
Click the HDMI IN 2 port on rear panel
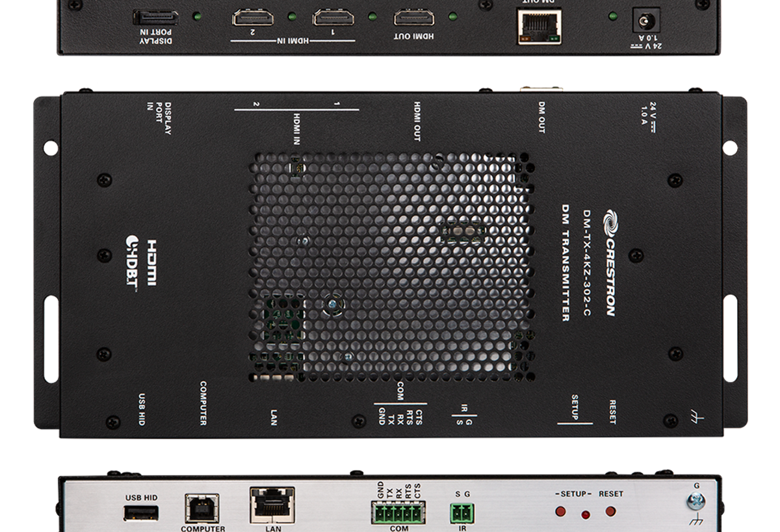point(253,18)
